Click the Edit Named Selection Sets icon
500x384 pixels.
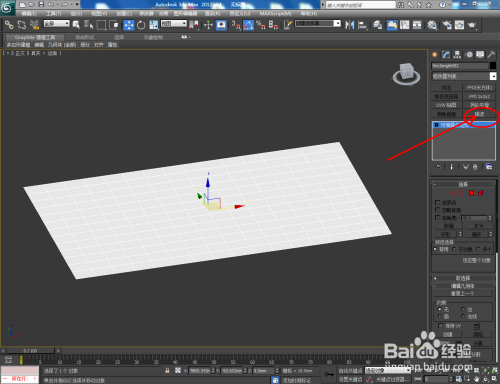click(x=287, y=25)
